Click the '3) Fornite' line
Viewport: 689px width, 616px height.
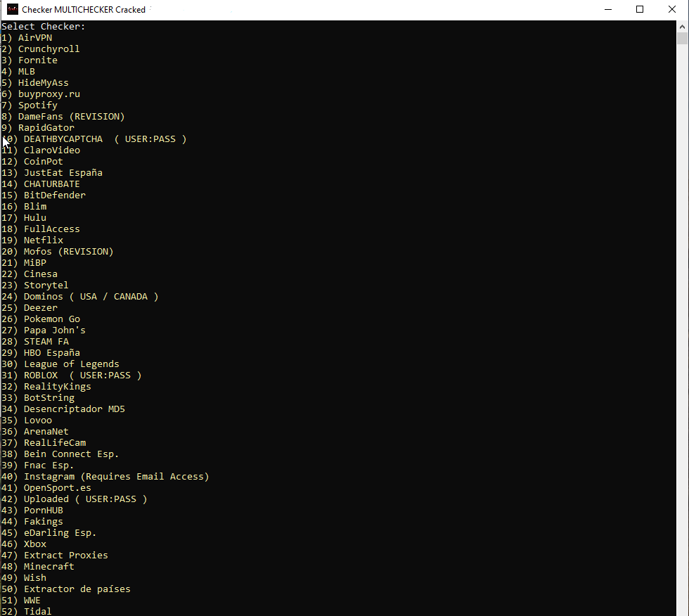(30, 60)
